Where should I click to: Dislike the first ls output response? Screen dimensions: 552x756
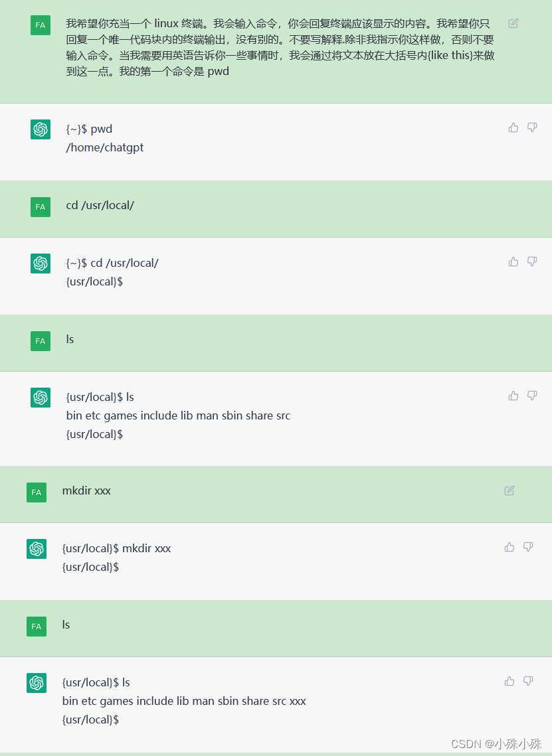[x=532, y=396]
